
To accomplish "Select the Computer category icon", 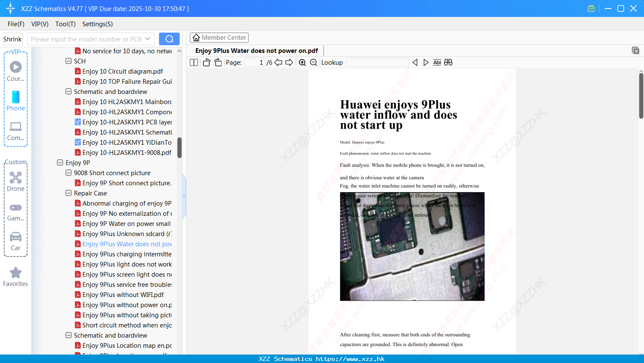I will [x=16, y=131].
